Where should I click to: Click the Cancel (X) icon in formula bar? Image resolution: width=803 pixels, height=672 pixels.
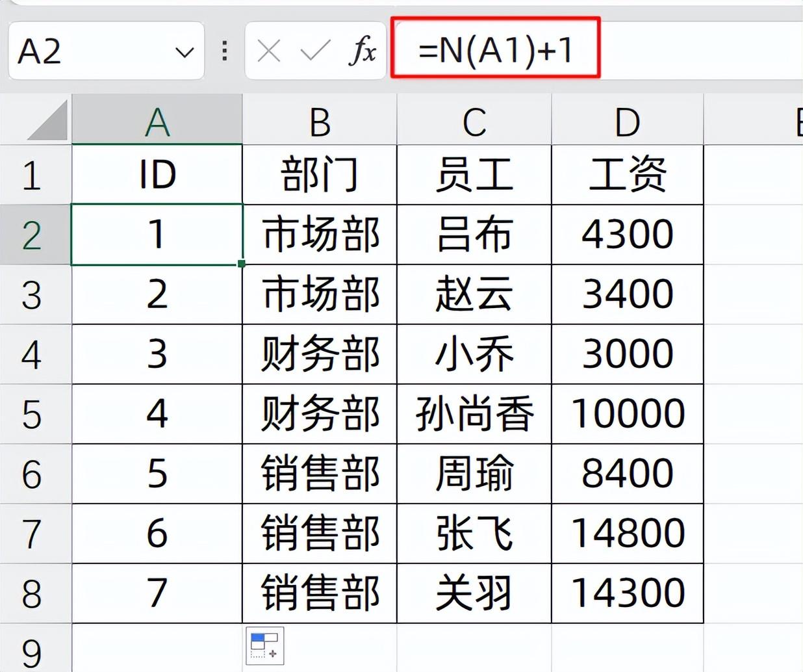[268, 51]
